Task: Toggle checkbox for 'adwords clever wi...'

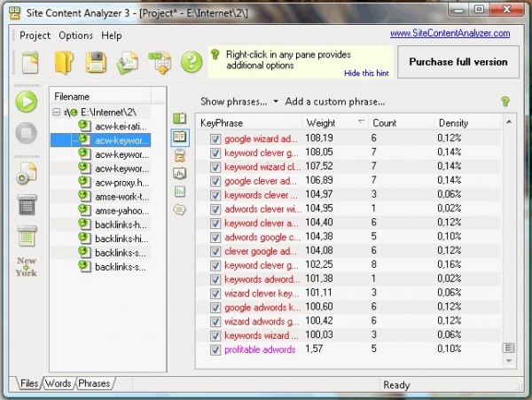Action: click(215, 209)
